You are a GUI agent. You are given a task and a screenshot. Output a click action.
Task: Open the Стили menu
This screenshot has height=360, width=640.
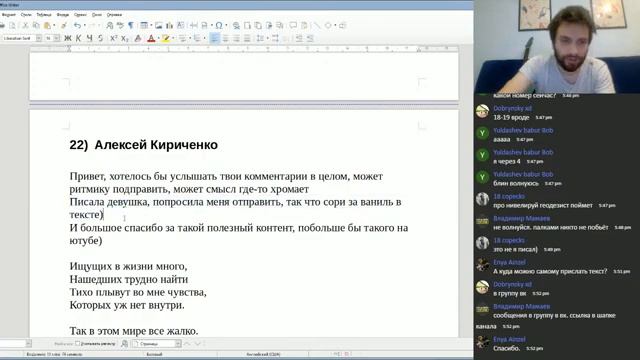(x=26, y=15)
